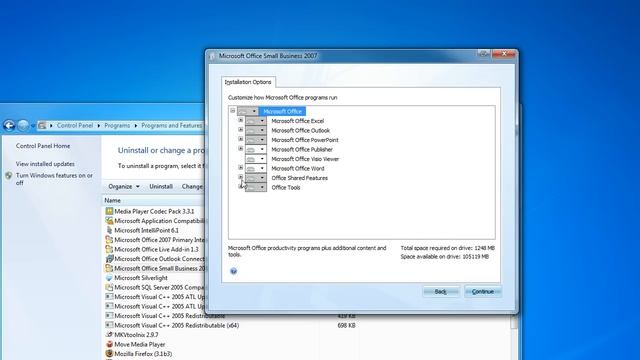Select Microsoft Silverlight program row text
Viewport: 640px width, 360px height.
coord(141,278)
